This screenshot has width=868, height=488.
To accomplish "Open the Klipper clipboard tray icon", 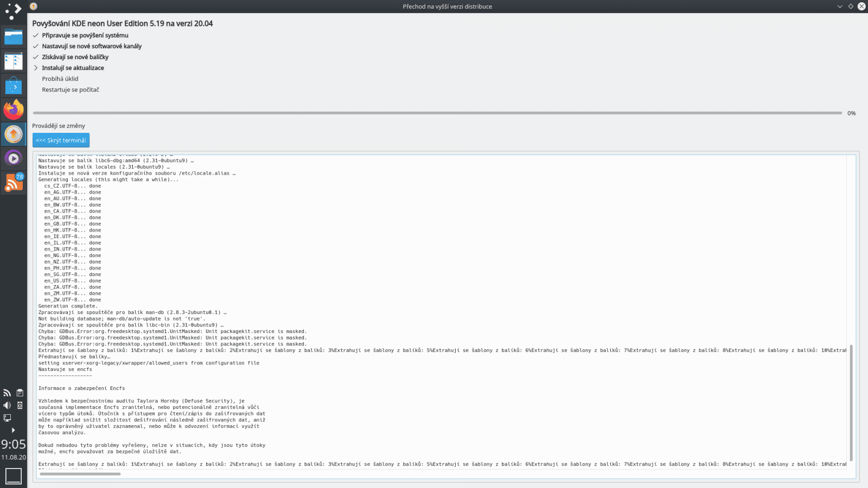I will click(20, 392).
